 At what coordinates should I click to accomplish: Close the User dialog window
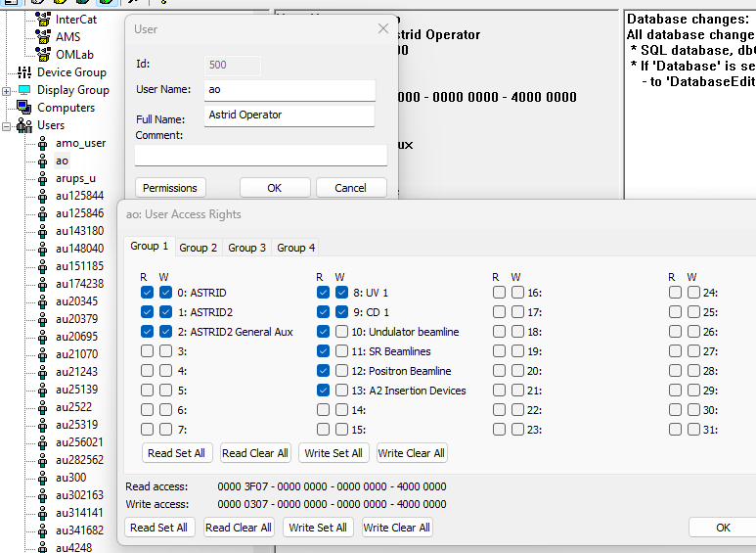383,29
